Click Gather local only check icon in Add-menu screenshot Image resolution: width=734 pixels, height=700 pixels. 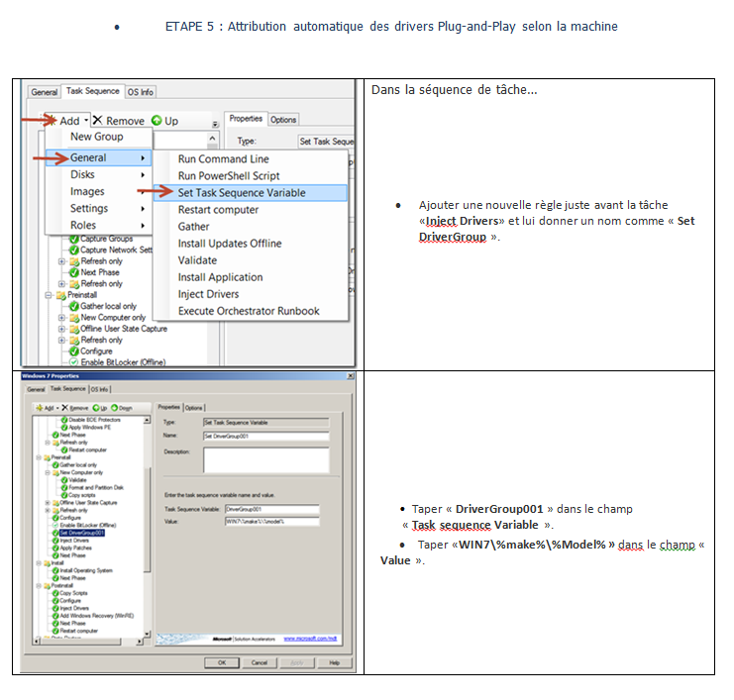point(74,307)
